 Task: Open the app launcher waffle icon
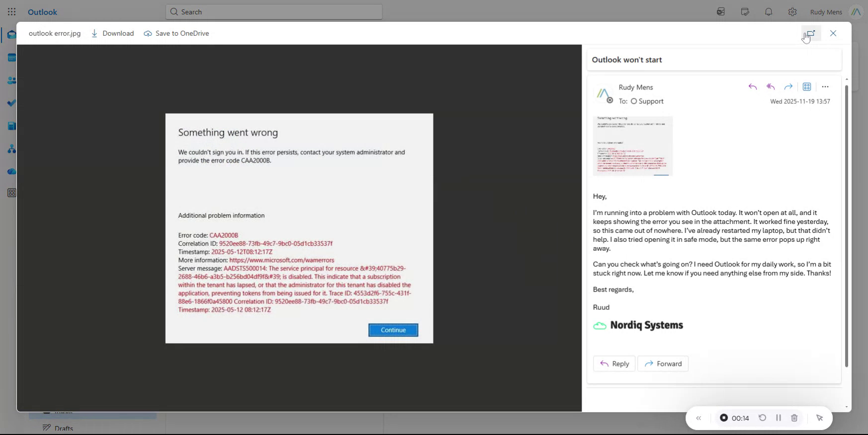coord(12,11)
